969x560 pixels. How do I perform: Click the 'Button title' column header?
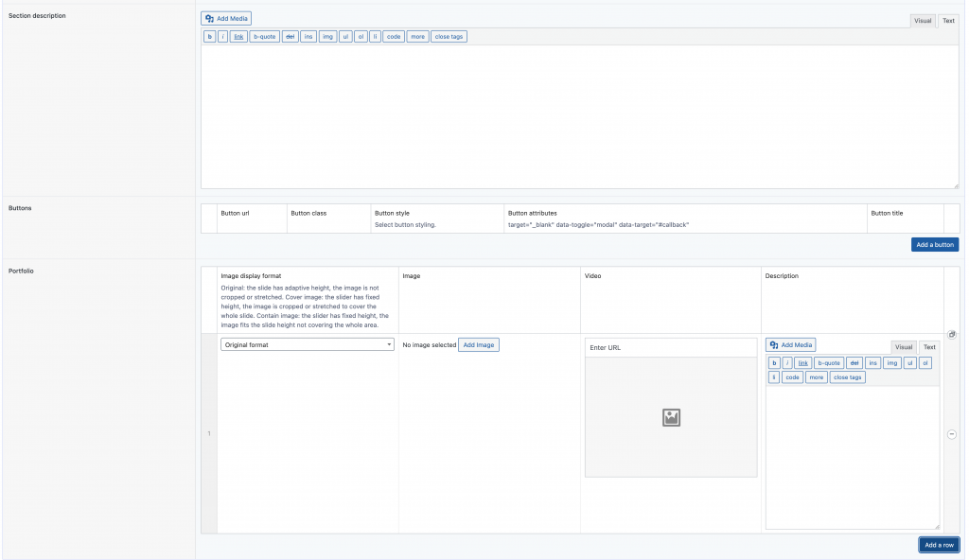coord(887,213)
